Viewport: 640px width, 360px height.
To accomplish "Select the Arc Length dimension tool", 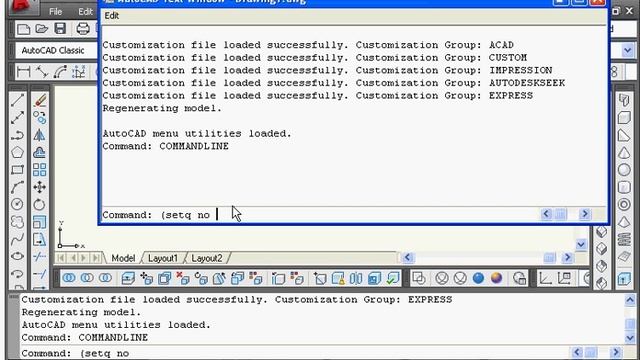I will coord(60,72).
